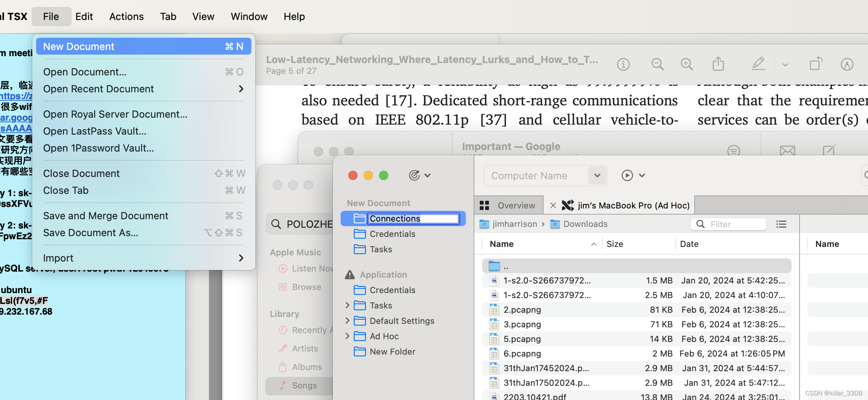Click the jimharrison breadcrumb folder
The image size is (868, 400).
pos(508,224)
